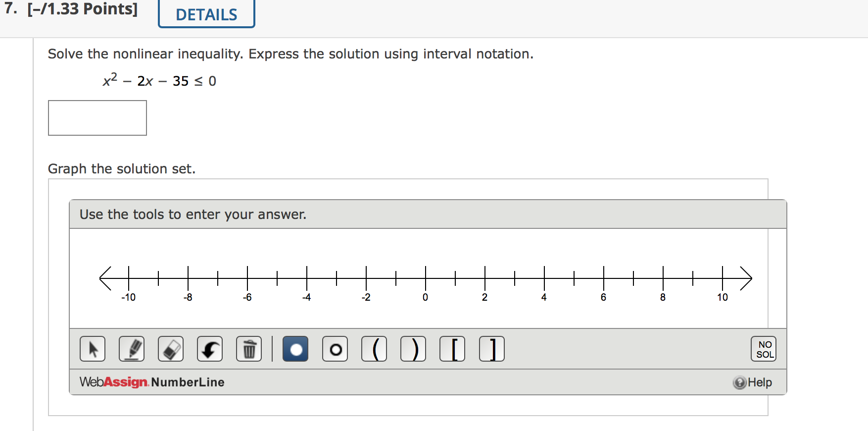The width and height of the screenshot is (868, 431).
Task: Click the trash delete icon
Action: pos(249,349)
